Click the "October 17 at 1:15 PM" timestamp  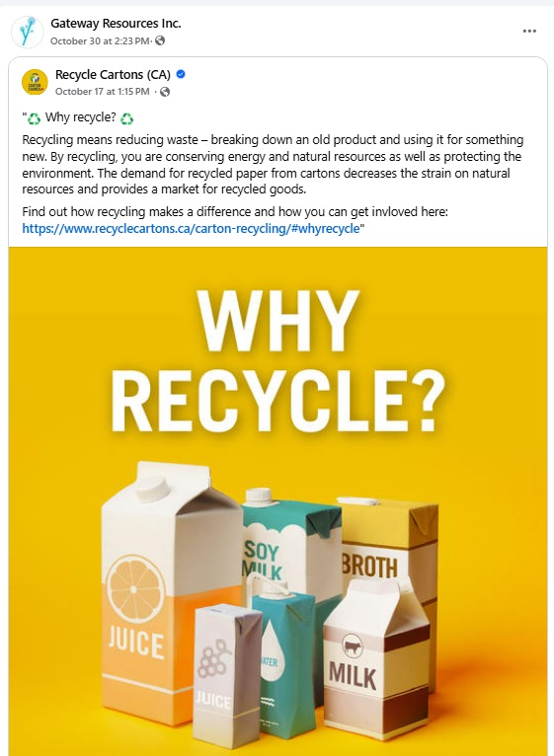103,92
